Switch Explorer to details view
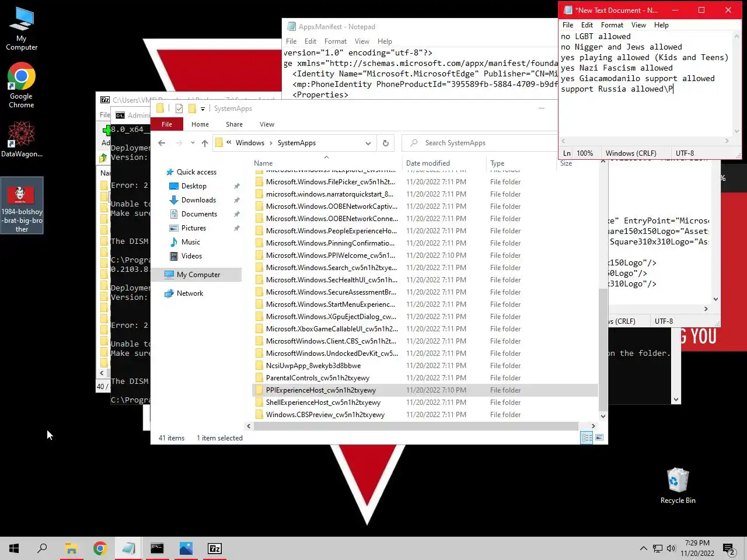The width and height of the screenshot is (747, 560). [587, 437]
